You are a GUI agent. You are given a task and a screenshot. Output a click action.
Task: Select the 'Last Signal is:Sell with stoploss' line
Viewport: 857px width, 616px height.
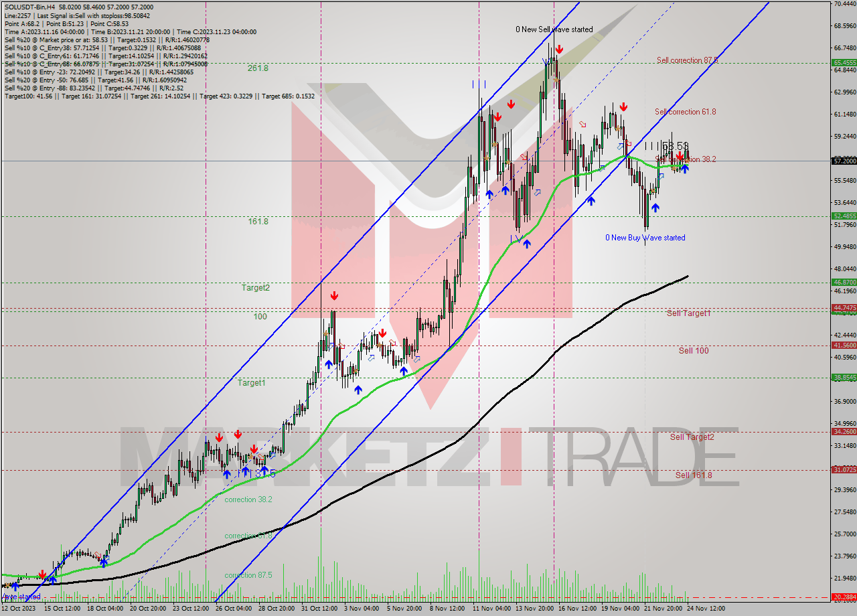(x=78, y=15)
